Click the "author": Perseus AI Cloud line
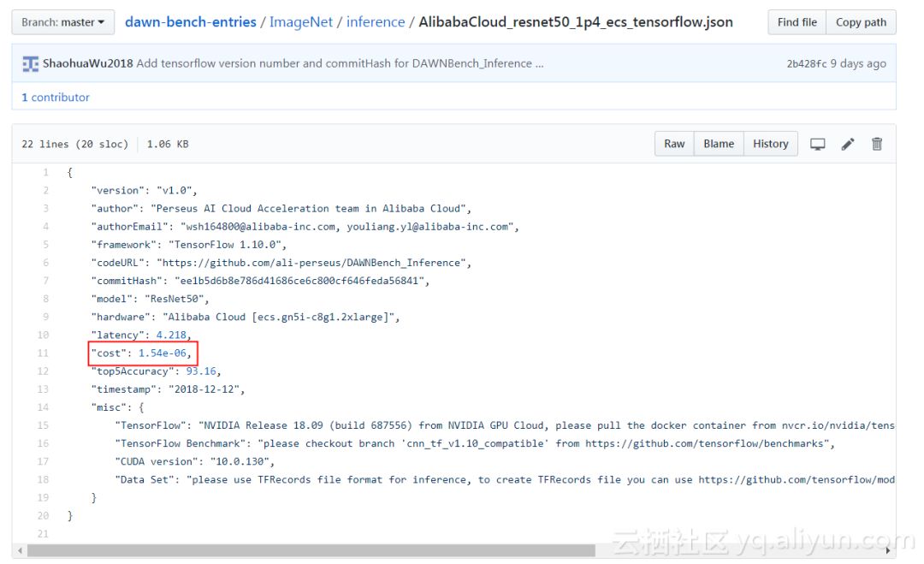The height and width of the screenshot is (564, 924). [281, 209]
